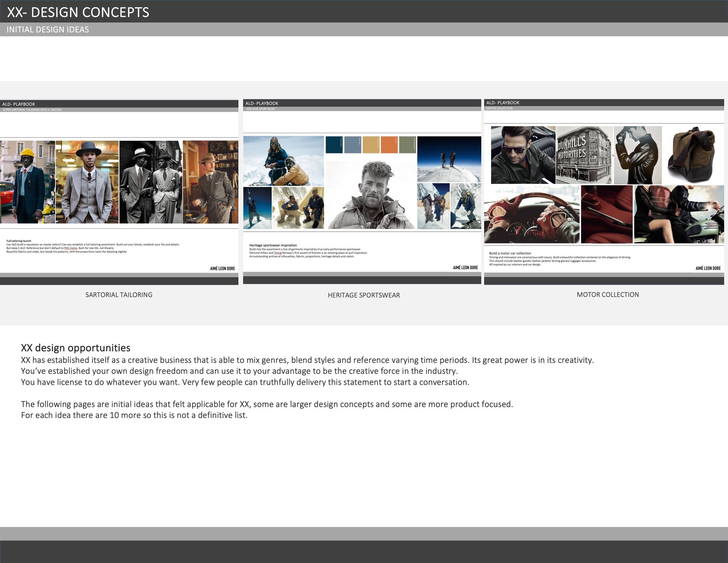Screen dimensions: 728x563
Task: Click the XX- DESIGN CONCEPTS title
Action: 78,12
